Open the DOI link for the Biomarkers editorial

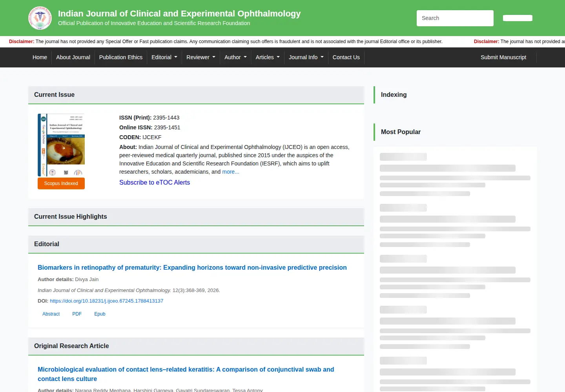[x=106, y=301]
